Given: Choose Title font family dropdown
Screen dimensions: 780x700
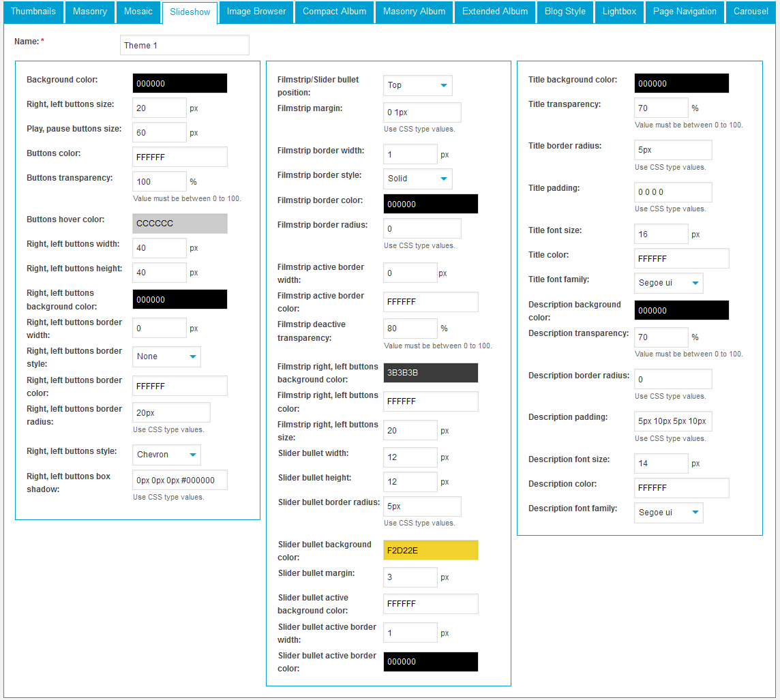Looking at the screenshot, I should [x=668, y=283].
